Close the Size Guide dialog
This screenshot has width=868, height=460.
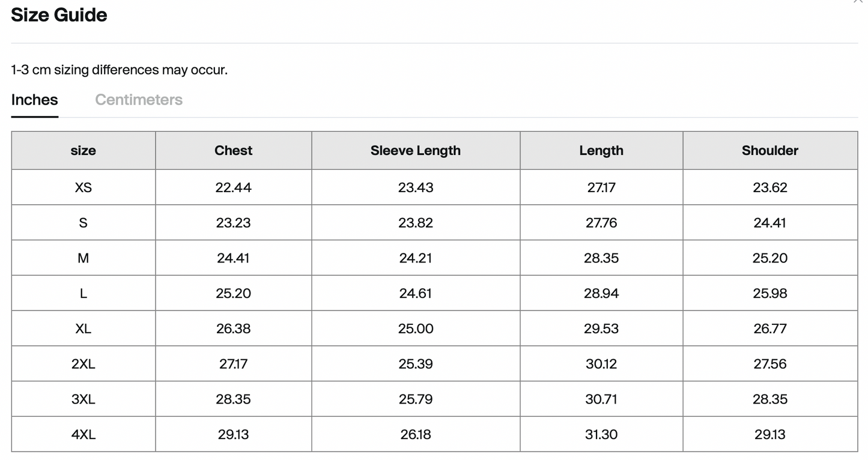[858, 2]
